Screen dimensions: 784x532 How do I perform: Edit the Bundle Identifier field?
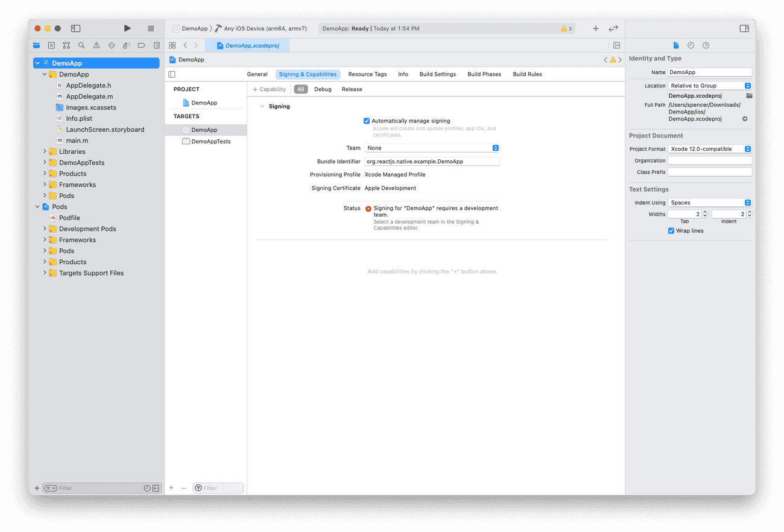coord(432,161)
